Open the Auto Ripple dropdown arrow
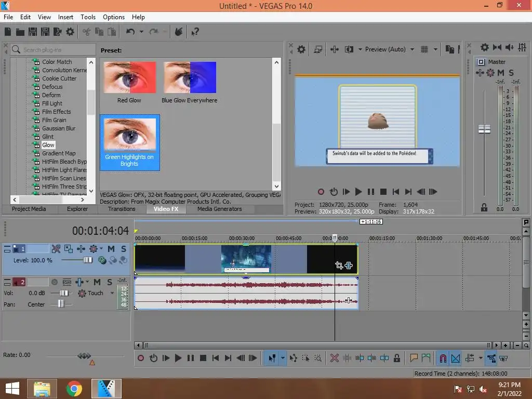This screenshot has height=399, width=532. (x=481, y=358)
